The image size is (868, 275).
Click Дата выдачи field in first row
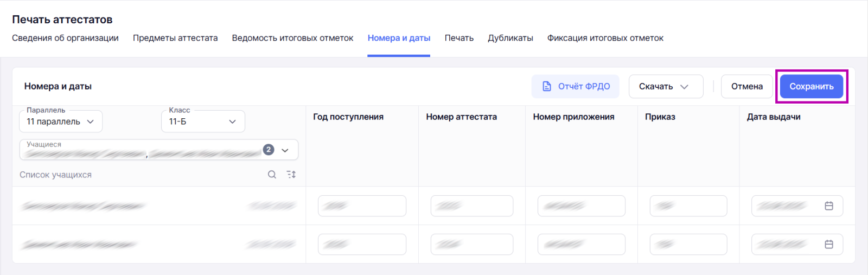pyautogui.click(x=797, y=206)
